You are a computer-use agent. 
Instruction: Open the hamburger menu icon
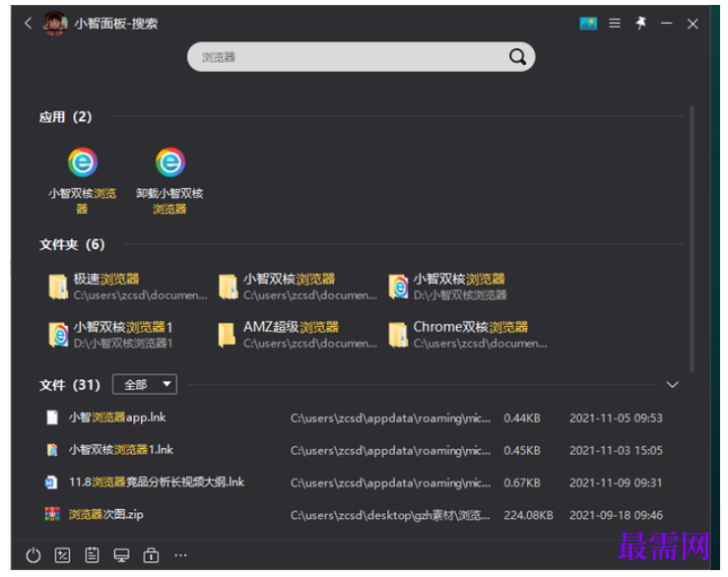[615, 24]
